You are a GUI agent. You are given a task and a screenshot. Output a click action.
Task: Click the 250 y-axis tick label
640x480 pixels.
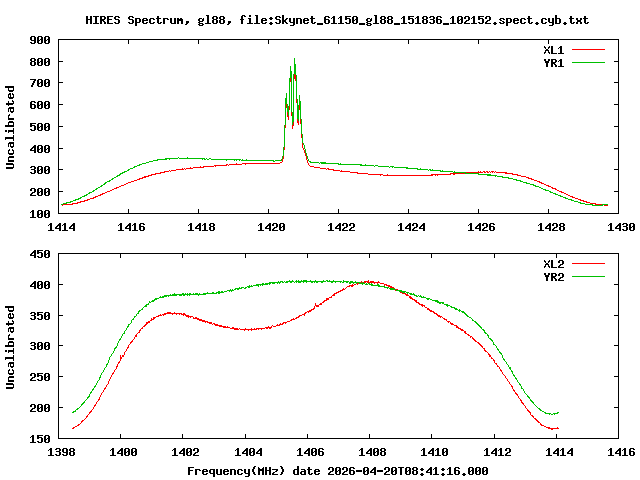tap(40, 377)
